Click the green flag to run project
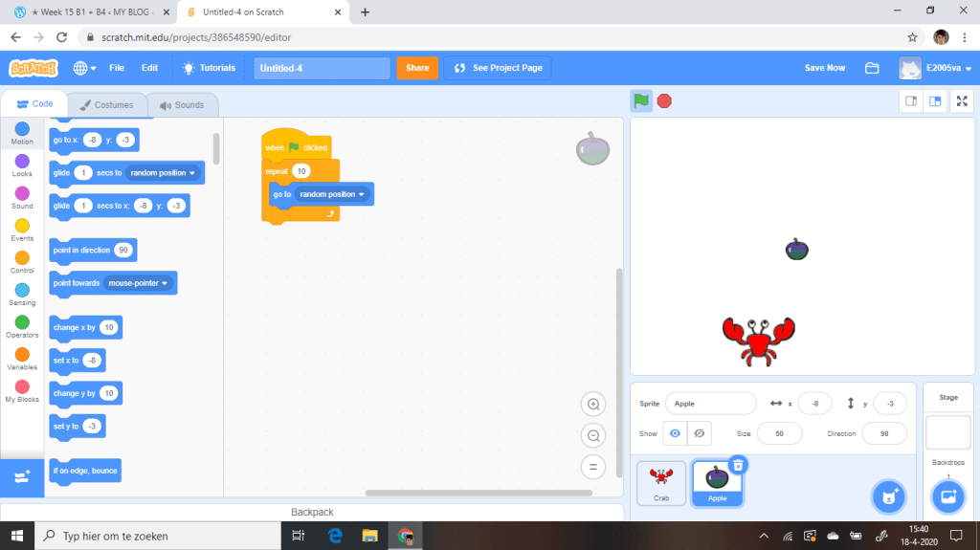Image resolution: width=980 pixels, height=550 pixels. (641, 101)
